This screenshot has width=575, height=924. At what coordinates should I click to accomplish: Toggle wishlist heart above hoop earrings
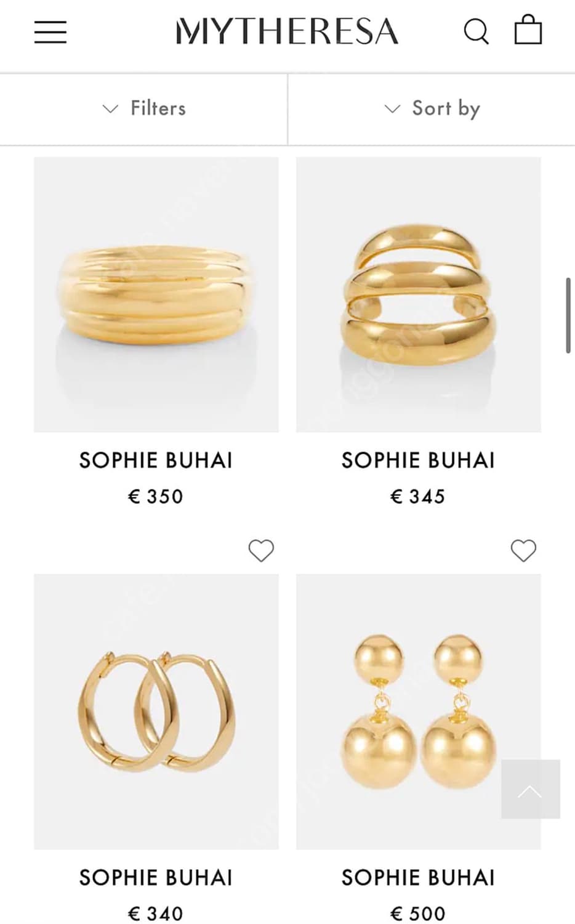tap(261, 550)
